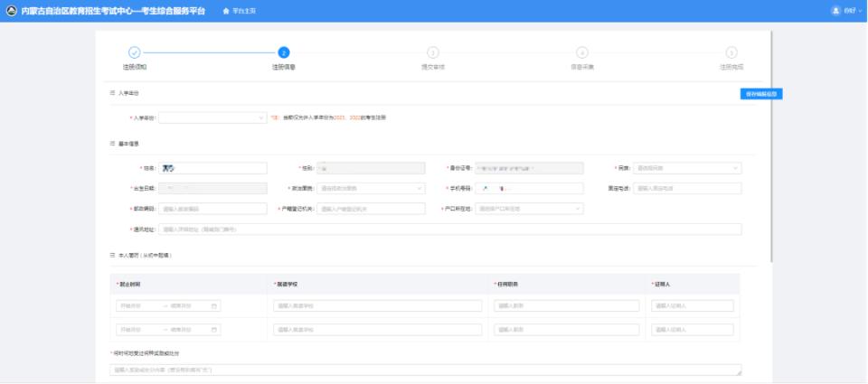Expand the user menu arrow beside 你好
This screenshot has width=868, height=384.
click(860, 11)
